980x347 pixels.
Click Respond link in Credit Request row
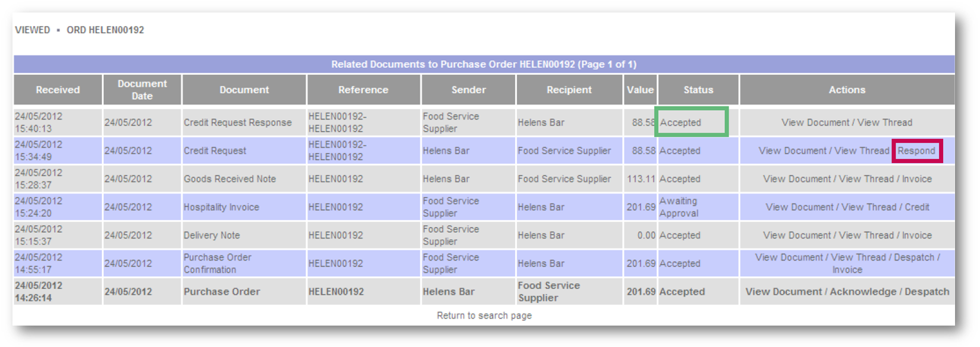[x=916, y=151]
